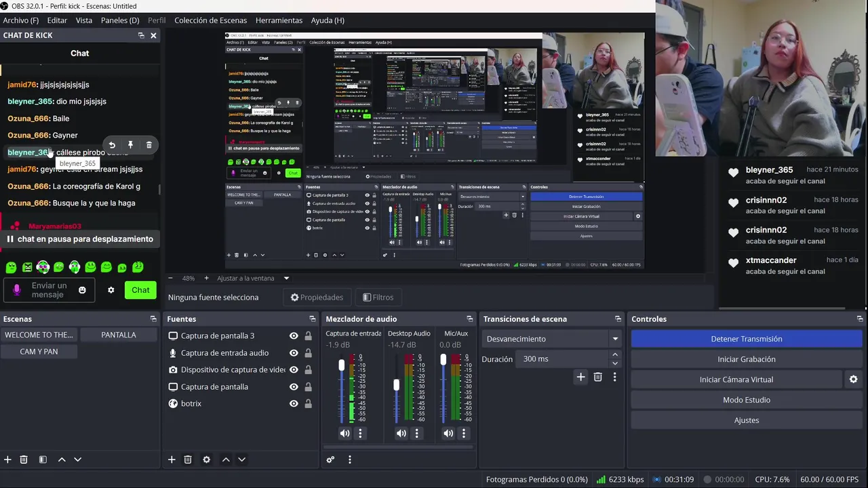
Task: Start the virtual camera with Iniciar Cámara Virtual
Action: [736, 380]
